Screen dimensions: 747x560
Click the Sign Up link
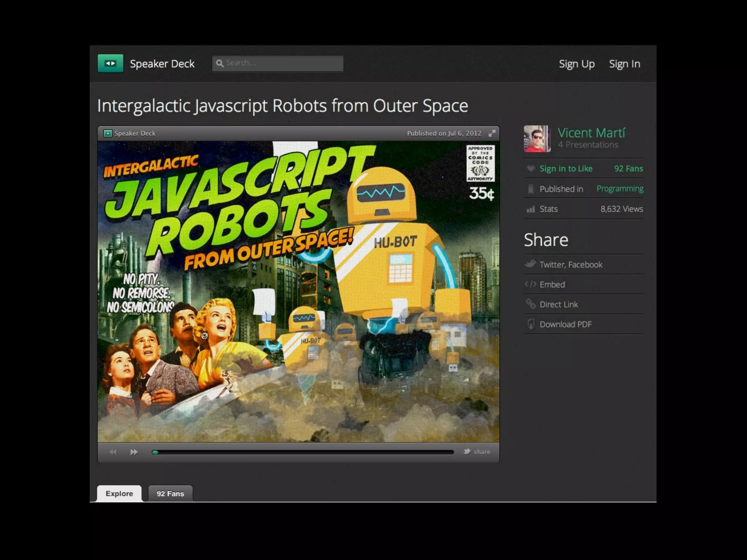click(x=577, y=64)
